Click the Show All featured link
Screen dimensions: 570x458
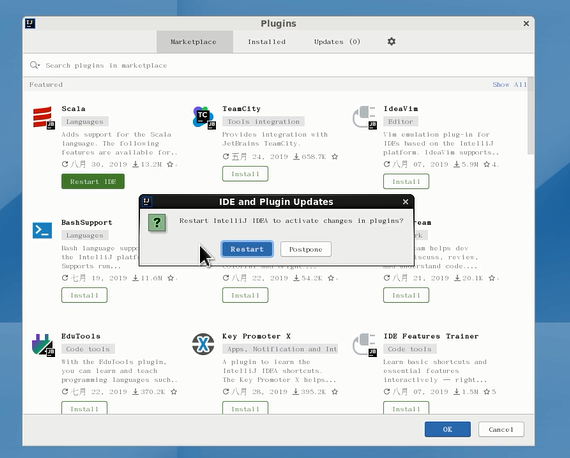[x=509, y=84]
